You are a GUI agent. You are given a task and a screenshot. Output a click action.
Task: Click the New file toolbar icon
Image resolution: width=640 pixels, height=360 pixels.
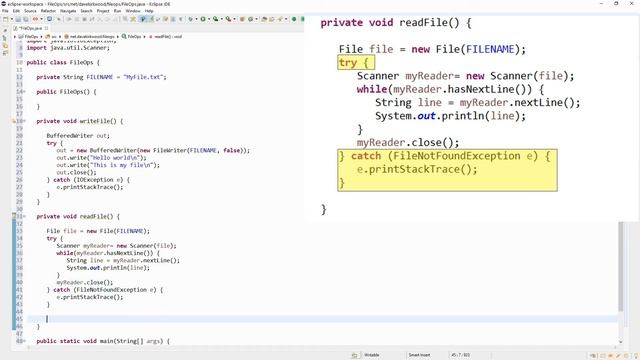coord(5,19)
